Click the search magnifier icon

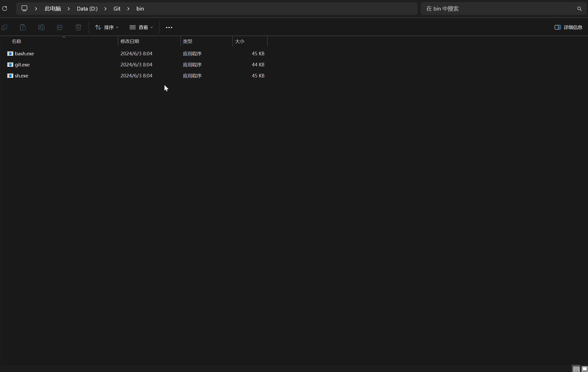[579, 9]
